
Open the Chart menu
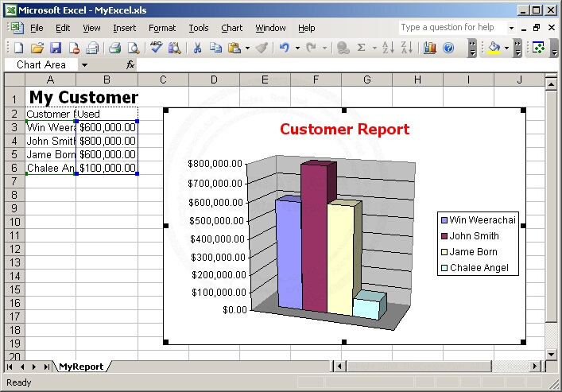tap(231, 28)
